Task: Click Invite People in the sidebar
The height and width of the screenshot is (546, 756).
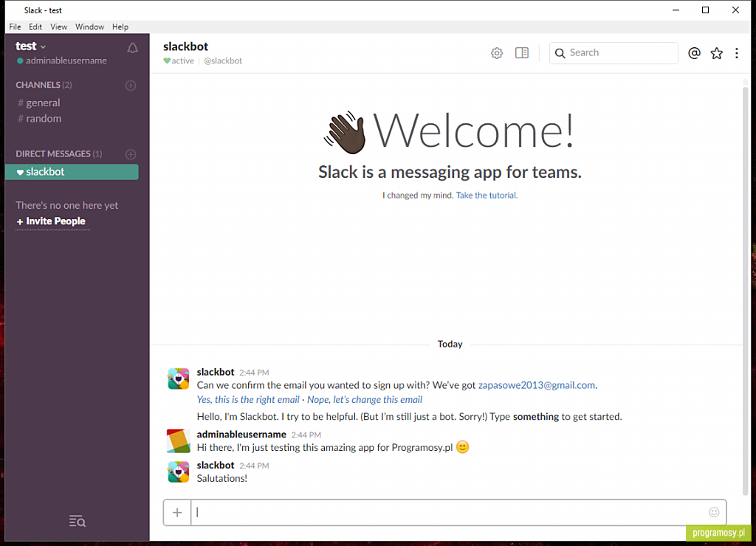Action: 51,221
